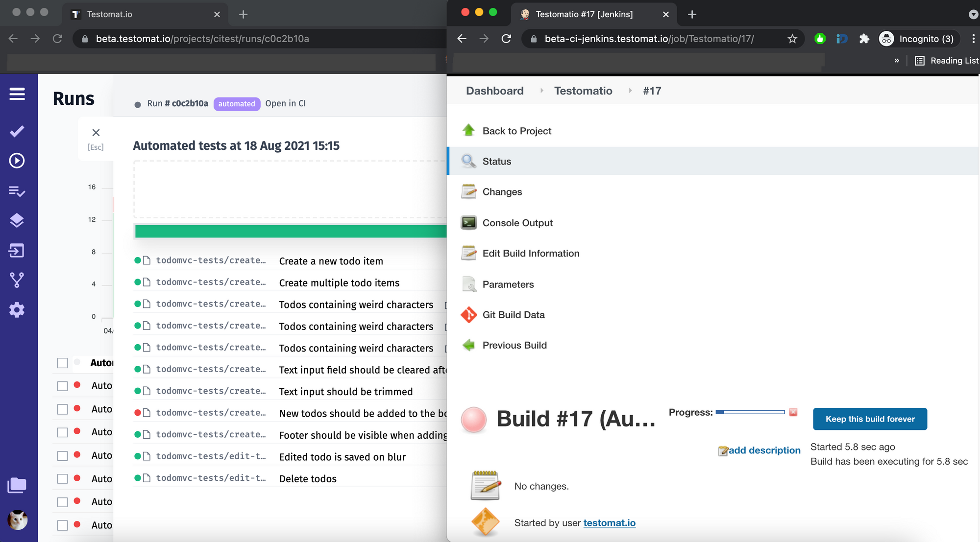Click the Edit Build Information notepad icon
This screenshot has height=542, width=980.
tap(469, 253)
